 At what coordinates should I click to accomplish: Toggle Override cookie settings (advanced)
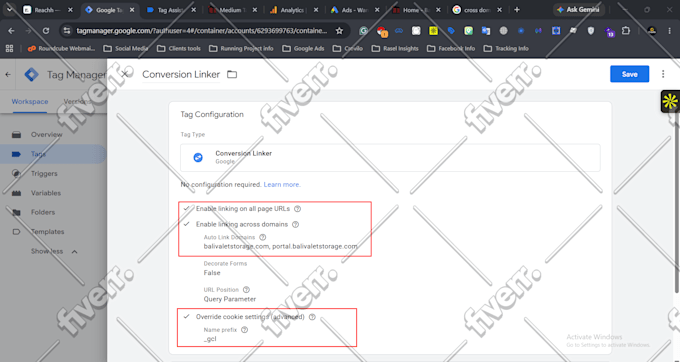(x=186, y=316)
